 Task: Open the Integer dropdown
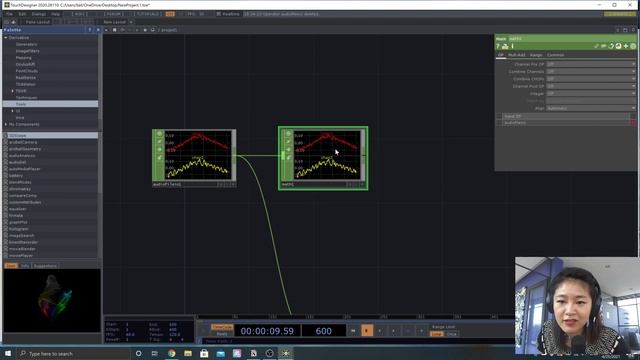(x=591, y=93)
